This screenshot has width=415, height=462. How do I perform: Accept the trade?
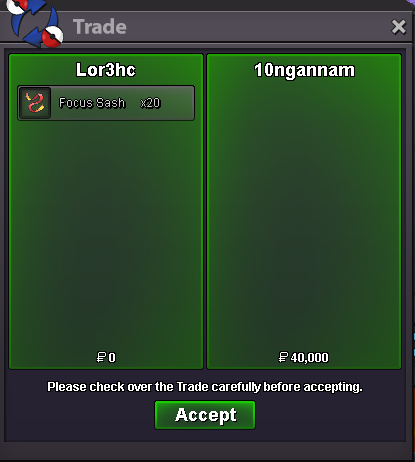(205, 415)
